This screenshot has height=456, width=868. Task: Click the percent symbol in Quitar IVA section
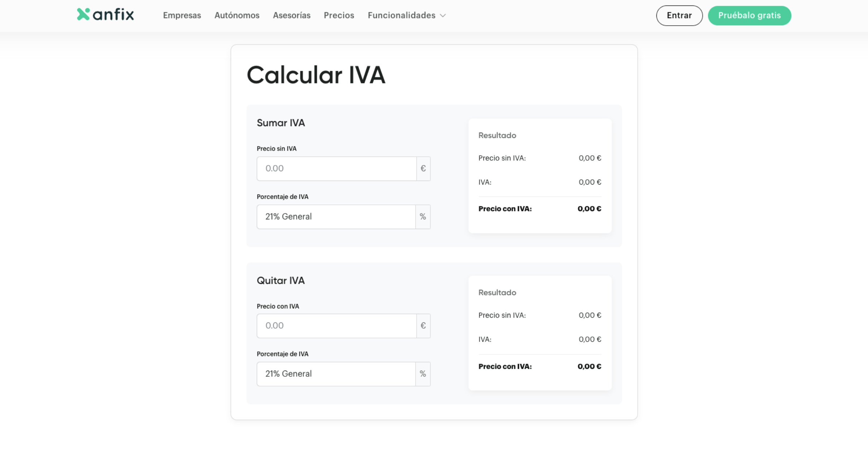pos(423,374)
